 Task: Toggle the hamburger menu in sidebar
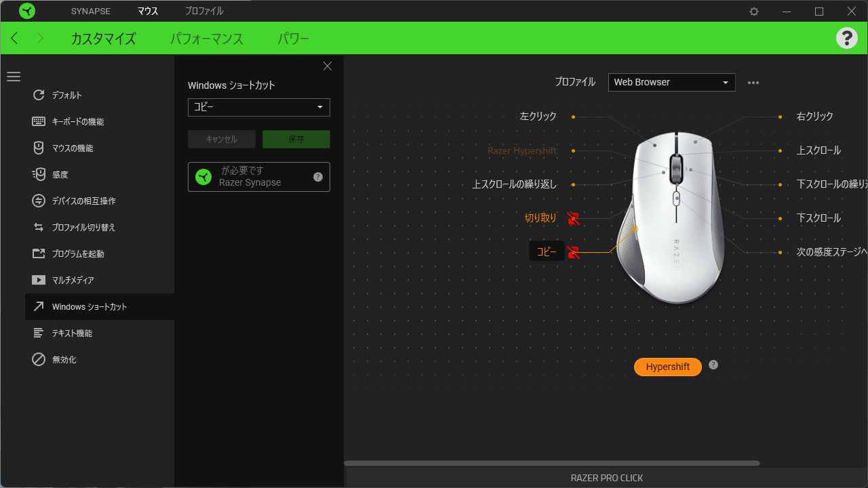[14, 77]
